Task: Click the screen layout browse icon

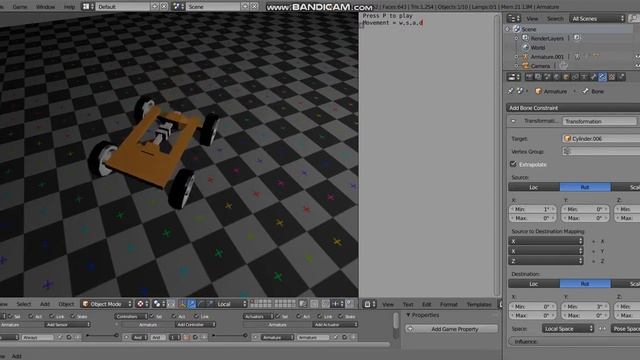Action: tap(88, 7)
